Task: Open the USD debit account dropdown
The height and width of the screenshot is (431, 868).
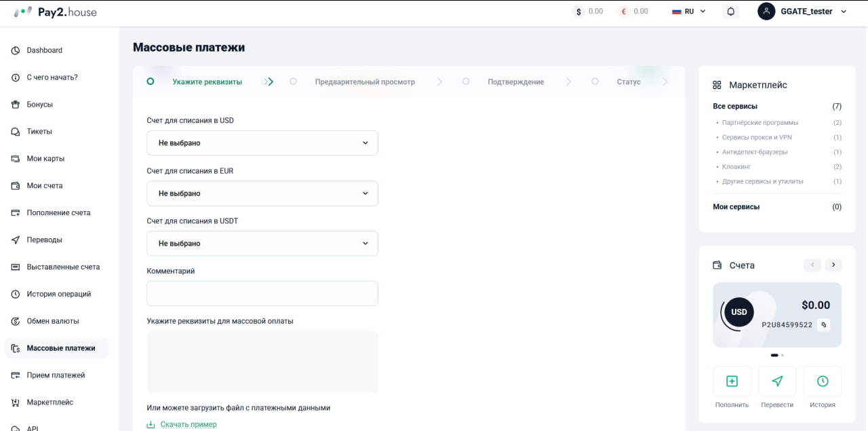Action: (262, 143)
